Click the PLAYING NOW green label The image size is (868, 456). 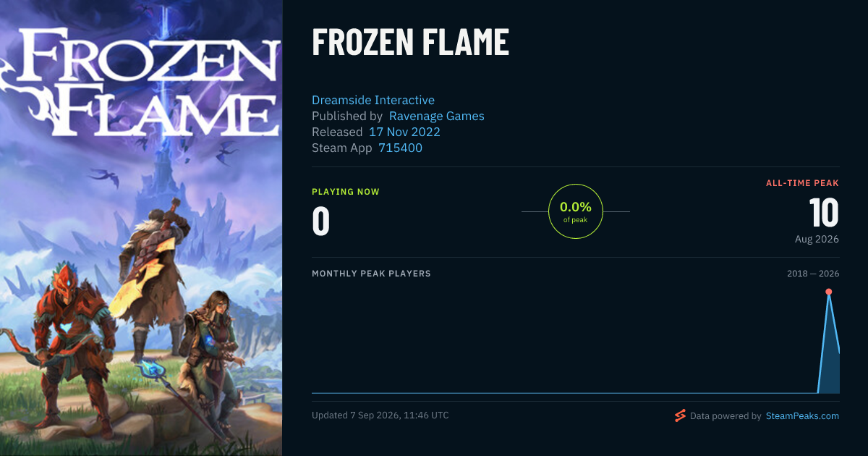(x=346, y=192)
